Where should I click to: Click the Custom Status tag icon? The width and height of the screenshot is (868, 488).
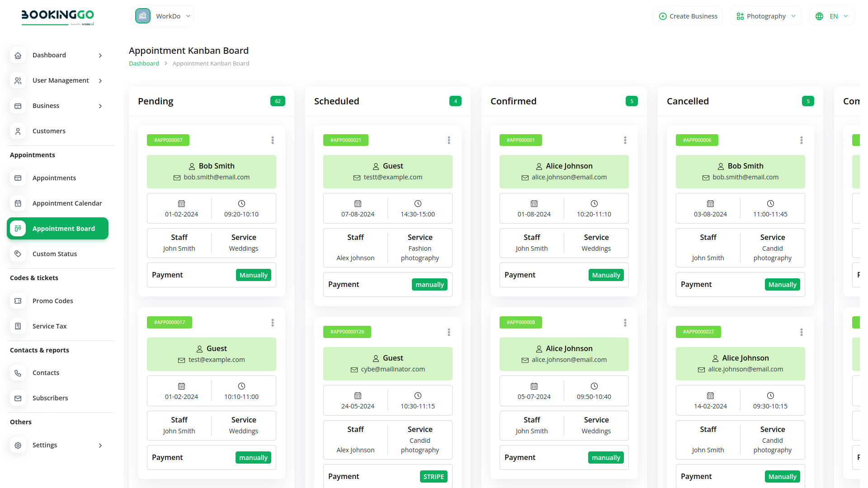(18, 254)
